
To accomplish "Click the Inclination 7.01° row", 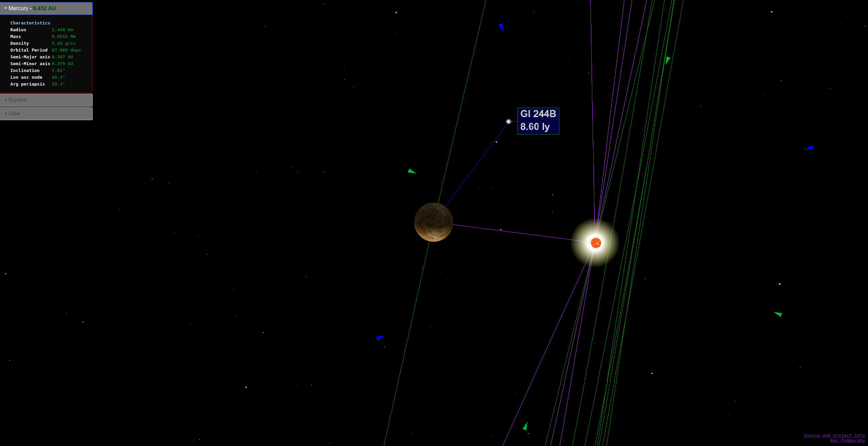I will coord(37,71).
